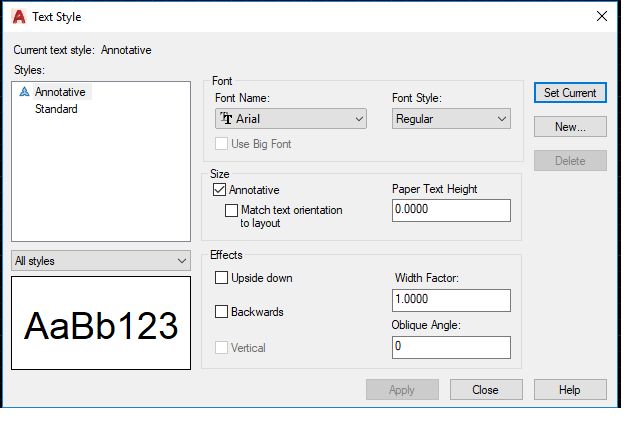This screenshot has height=428, width=644.
Task: Enable the Upside down effect
Action: pos(222,278)
